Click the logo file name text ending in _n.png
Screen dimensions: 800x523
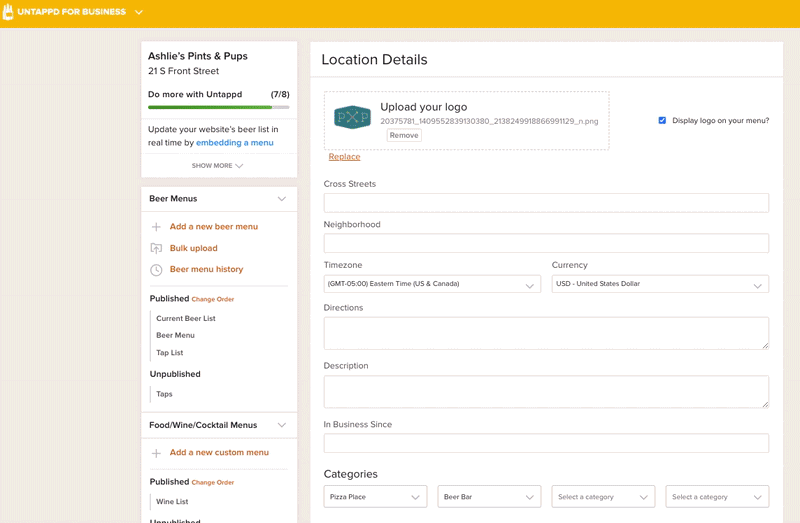[x=489, y=121]
